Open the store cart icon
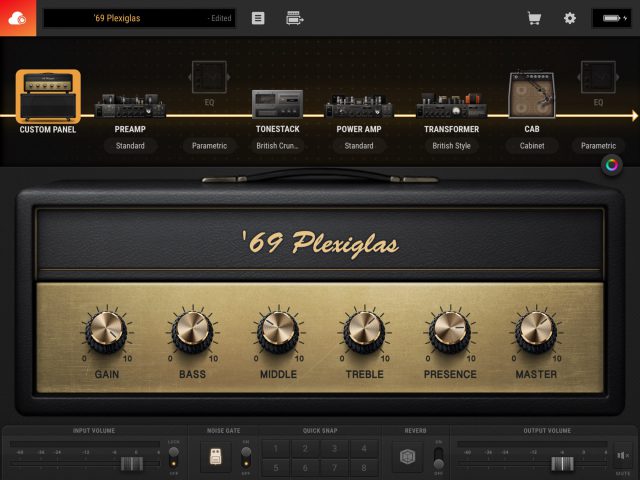This screenshot has height=480, width=640. click(534, 18)
